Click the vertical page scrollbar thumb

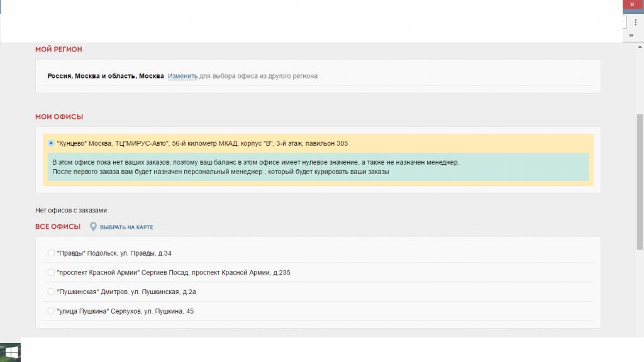pyautogui.click(x=640, y=182)
